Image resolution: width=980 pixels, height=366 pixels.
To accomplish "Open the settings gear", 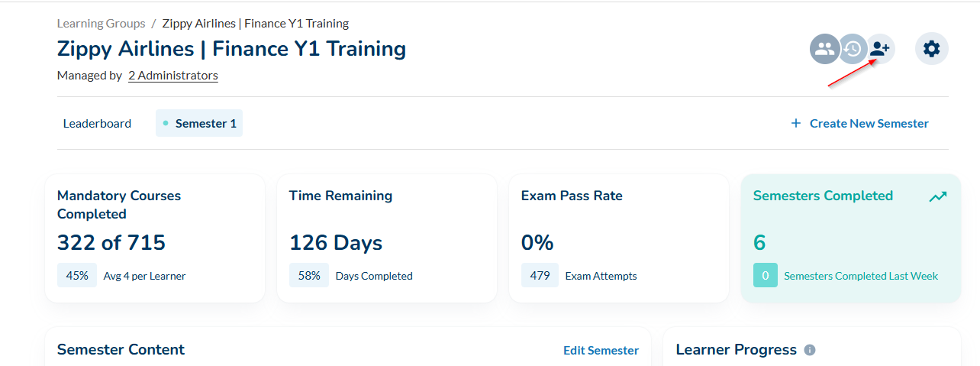I will tap(931, 50).
